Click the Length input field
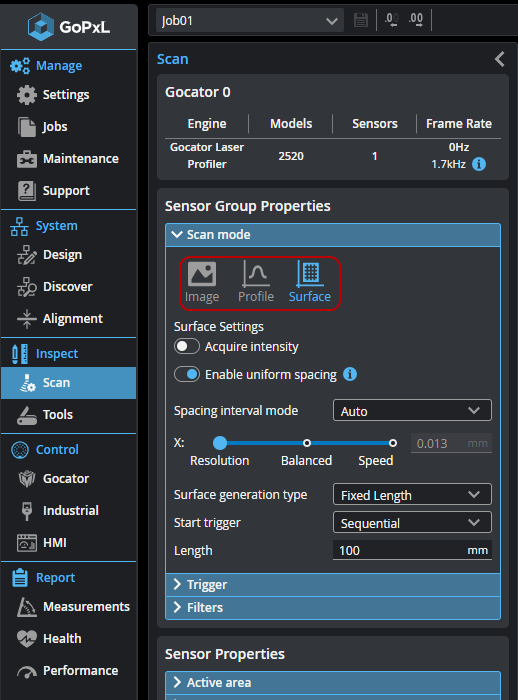Viewport: 518px width, 700px height. click(x=412, y=550)
